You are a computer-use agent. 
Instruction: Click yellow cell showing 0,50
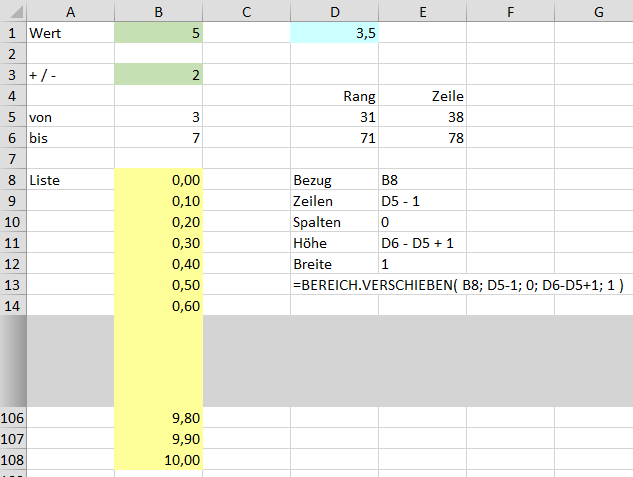coord(158,285)
